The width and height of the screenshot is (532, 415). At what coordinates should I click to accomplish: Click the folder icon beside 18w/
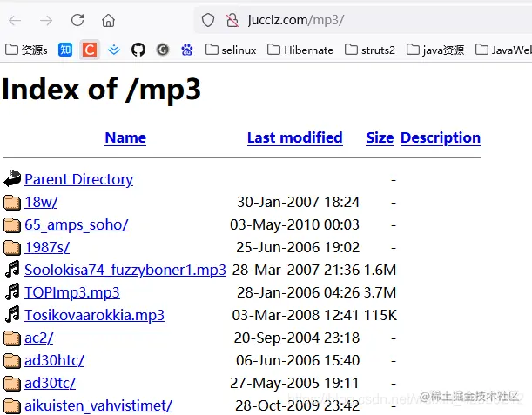[12, 203]
